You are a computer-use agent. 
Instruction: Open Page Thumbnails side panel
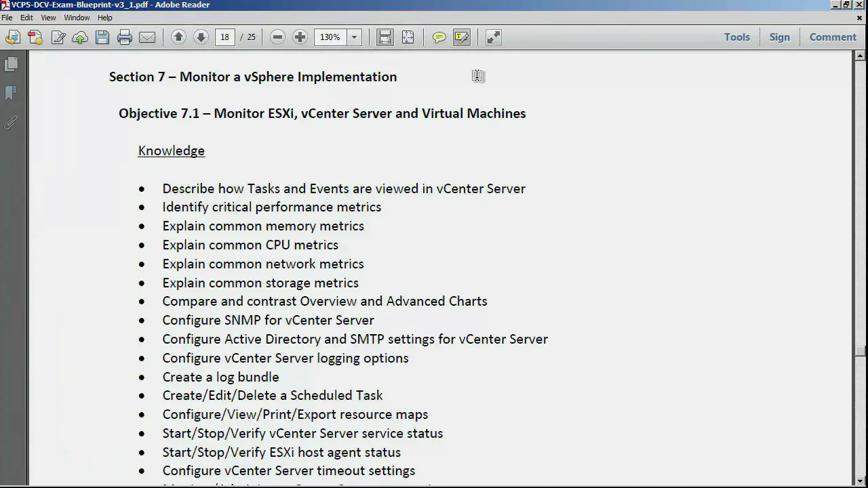12,64
